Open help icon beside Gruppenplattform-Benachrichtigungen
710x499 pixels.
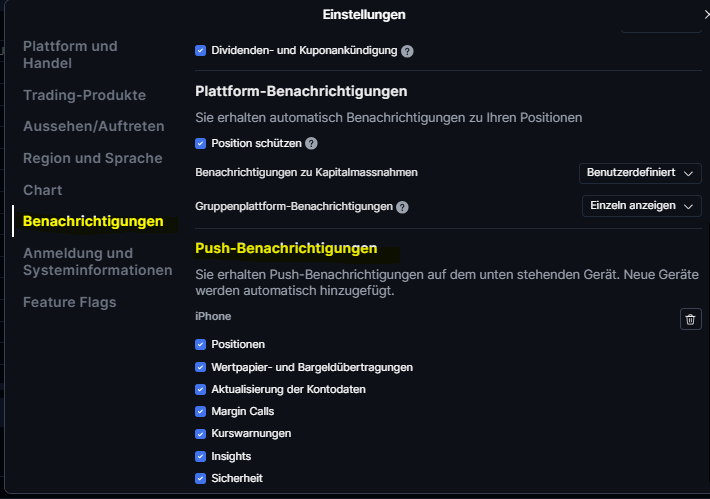point(402,207)
